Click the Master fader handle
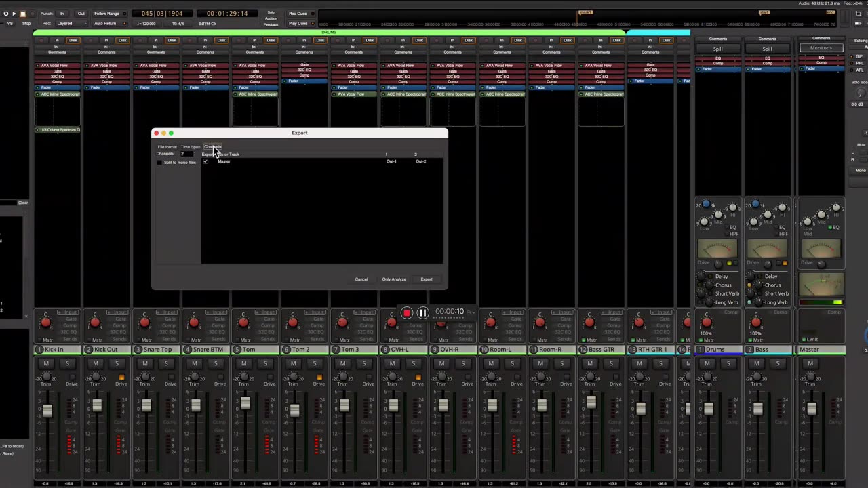868x488 pixels. pyautogui.click(x=812, y=409)
